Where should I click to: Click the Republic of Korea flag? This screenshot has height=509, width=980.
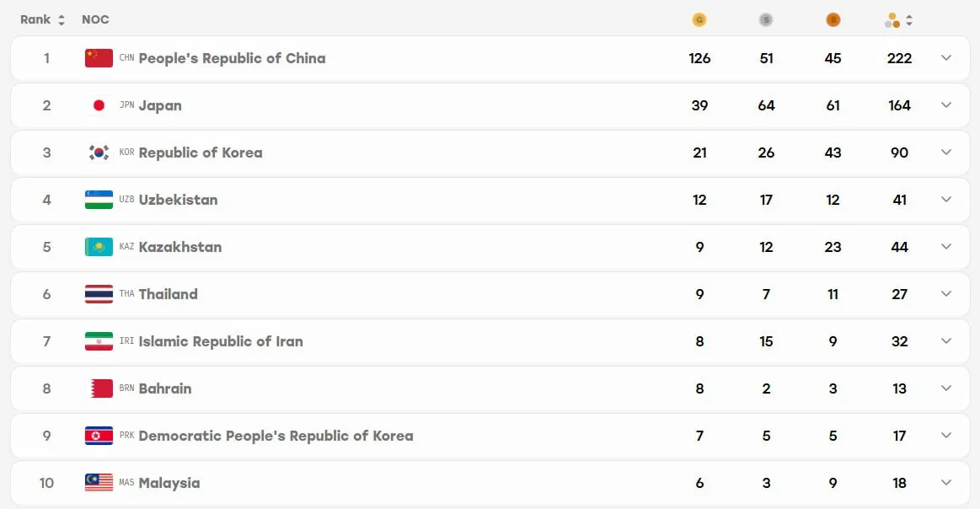coord(99,153)
